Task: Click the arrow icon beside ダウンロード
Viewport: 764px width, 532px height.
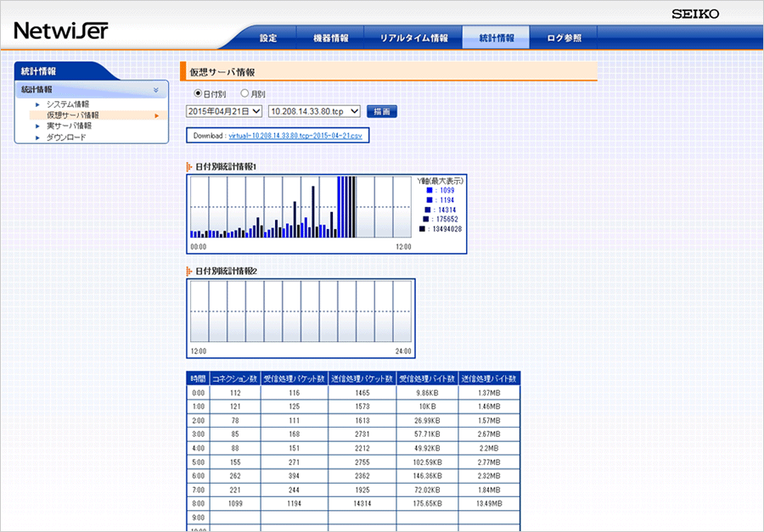Action: [x=38, y=137]
